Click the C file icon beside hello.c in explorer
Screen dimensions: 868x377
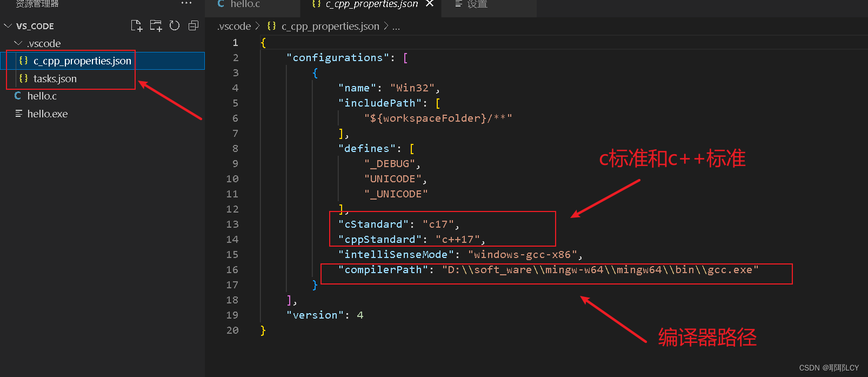(18, 96)
